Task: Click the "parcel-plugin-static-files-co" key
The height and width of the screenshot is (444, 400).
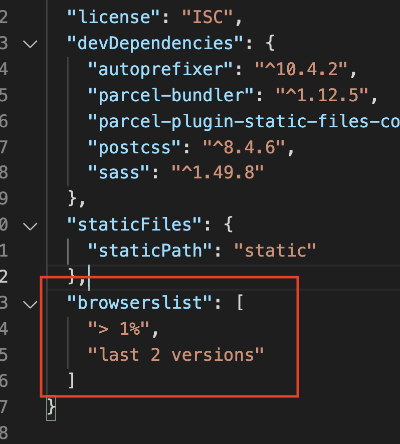Action: pyautogui.click(x=244, y=121)
